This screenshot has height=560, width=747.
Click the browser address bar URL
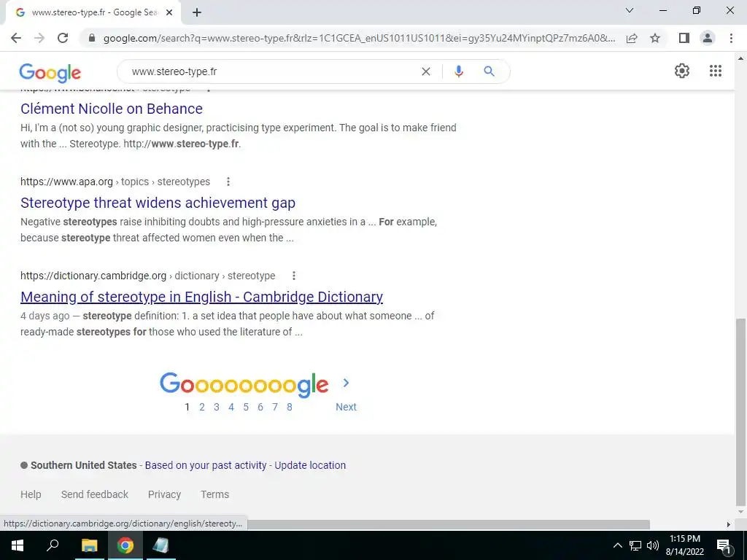359,38
